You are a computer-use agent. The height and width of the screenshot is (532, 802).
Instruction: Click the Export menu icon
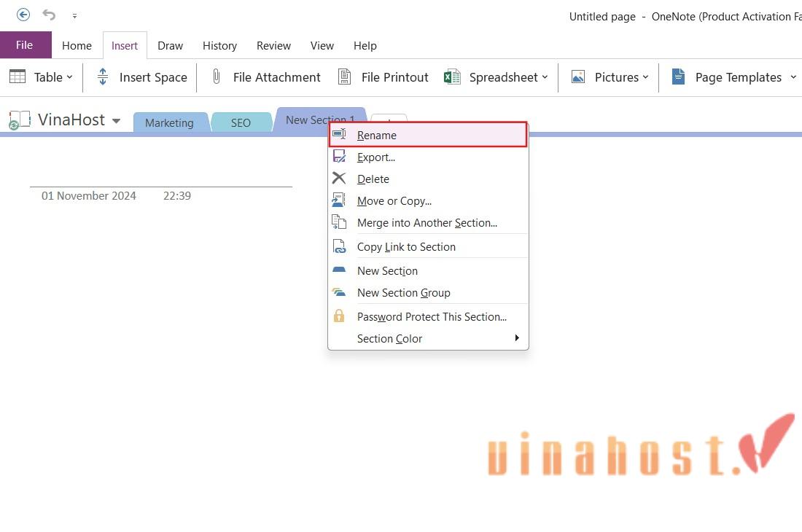click(x=339, y=157)
